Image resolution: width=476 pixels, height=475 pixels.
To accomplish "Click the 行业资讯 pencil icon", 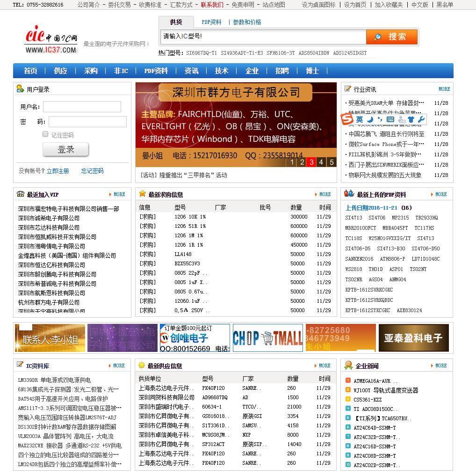I will 347,88.
